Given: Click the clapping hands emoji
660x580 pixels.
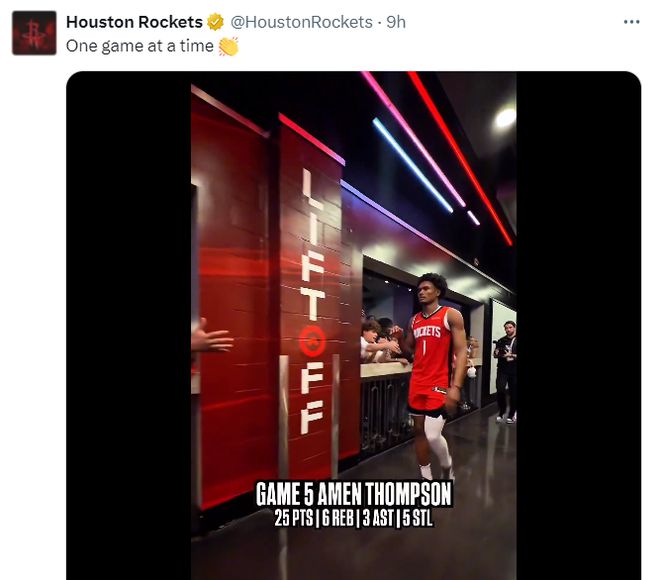Looking at the screenshot, I should click(229, 46).
